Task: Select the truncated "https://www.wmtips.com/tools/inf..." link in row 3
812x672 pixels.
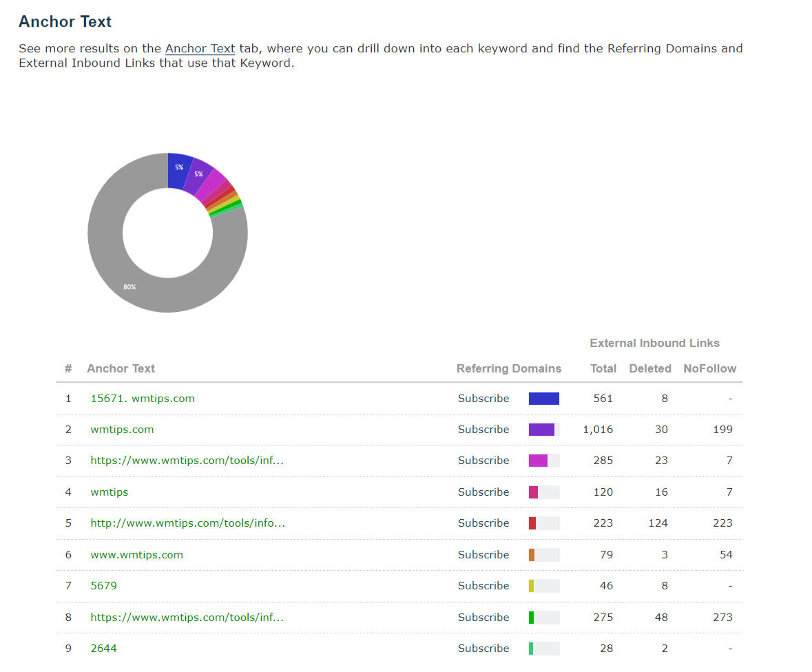Action: pos(186,460)
